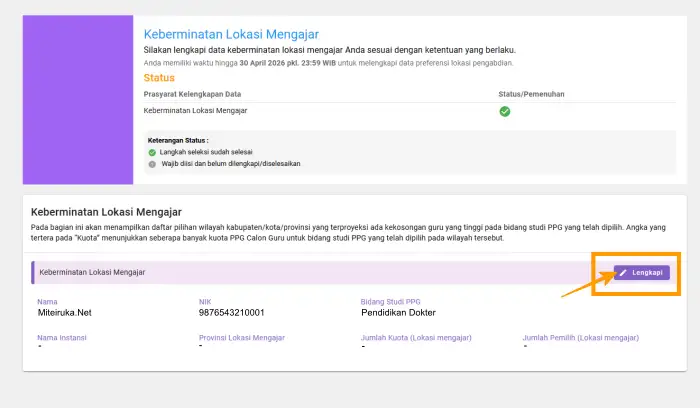
Task: Click Provinsi Lokasi Mengajar label
Action: tap(242, 338)
